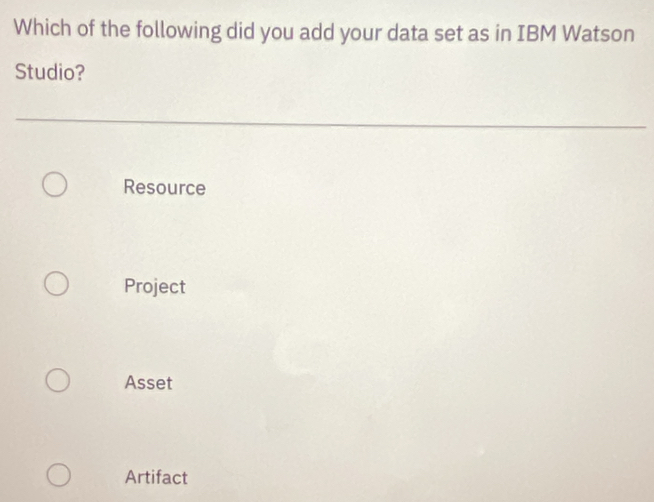
Task: Click the horizontal divider under the question
Action: click(x=330, y=123)
